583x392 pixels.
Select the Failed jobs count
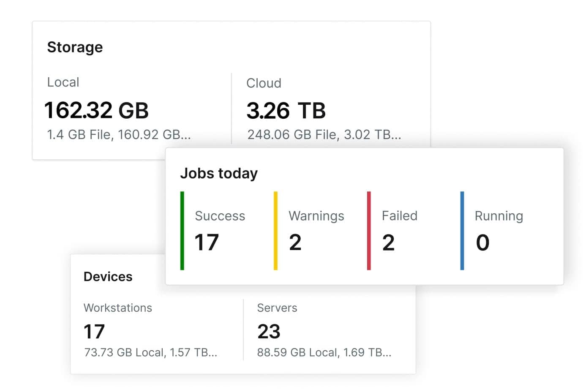389,242
